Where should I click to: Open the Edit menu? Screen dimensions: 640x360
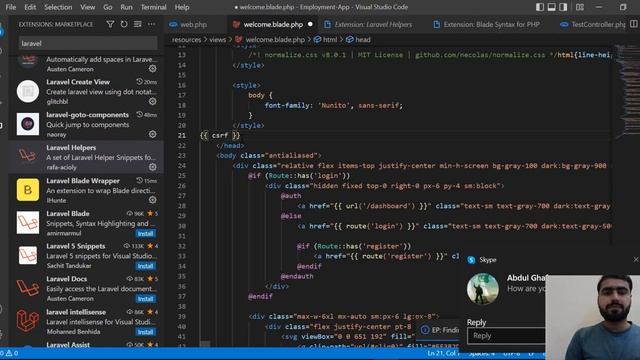click(30, 7)
